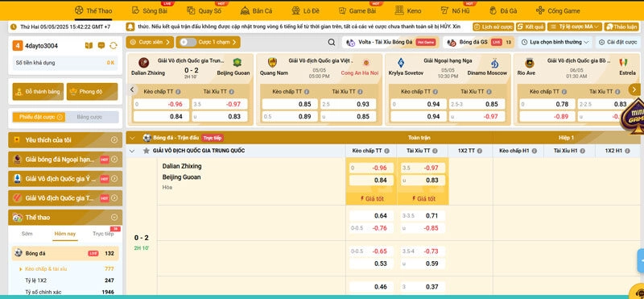
Task: Click the Phong độ button
Action: (x=92, y=92)
